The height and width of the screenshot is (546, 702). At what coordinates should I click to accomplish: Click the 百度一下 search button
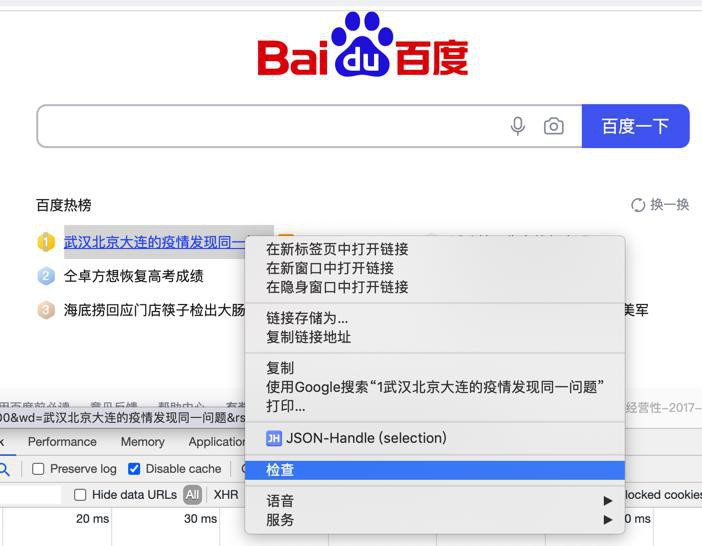(x=635, y=126)
